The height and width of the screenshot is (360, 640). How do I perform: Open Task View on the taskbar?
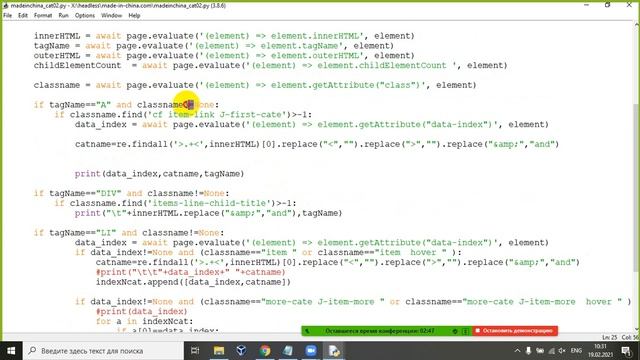point(195,351)
